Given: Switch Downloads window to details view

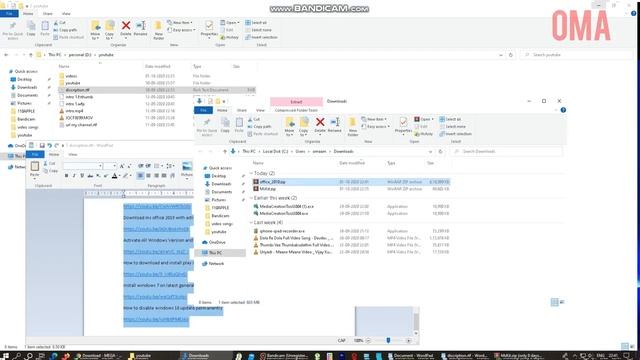Looking at the screenshot, I should click(x=554, y=302).
